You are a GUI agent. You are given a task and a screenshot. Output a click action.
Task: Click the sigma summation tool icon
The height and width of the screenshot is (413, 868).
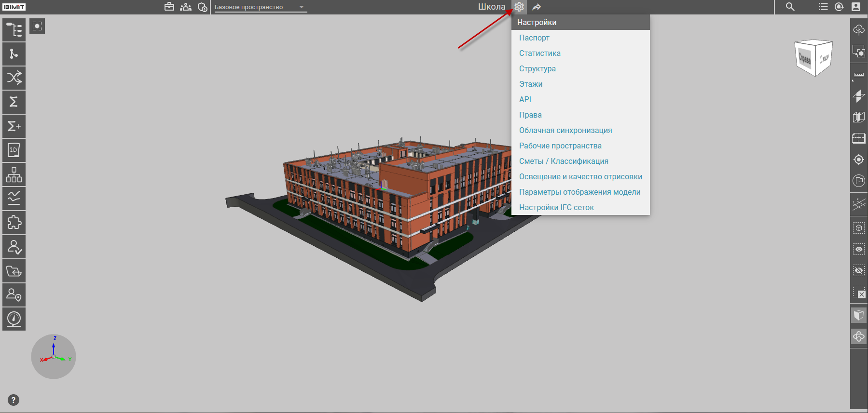(x=14, y=102)
